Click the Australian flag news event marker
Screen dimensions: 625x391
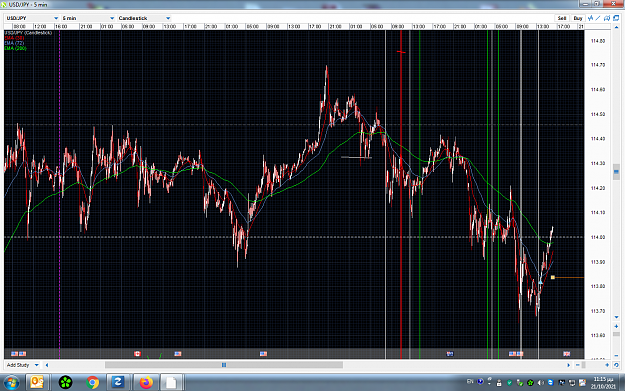(x=450, y=354)
